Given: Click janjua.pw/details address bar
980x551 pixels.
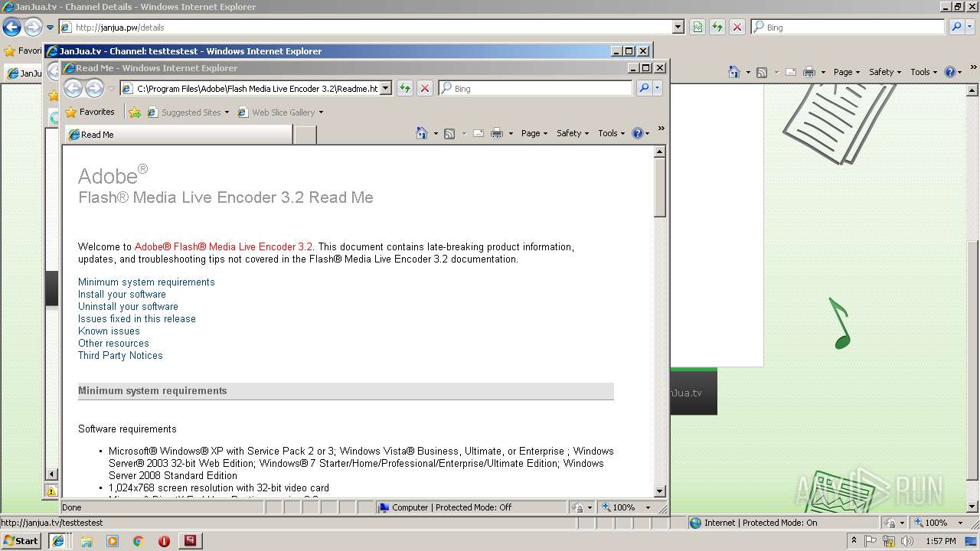Looking at the screenshot, I should pyautogui.click(x=371, y=28).
